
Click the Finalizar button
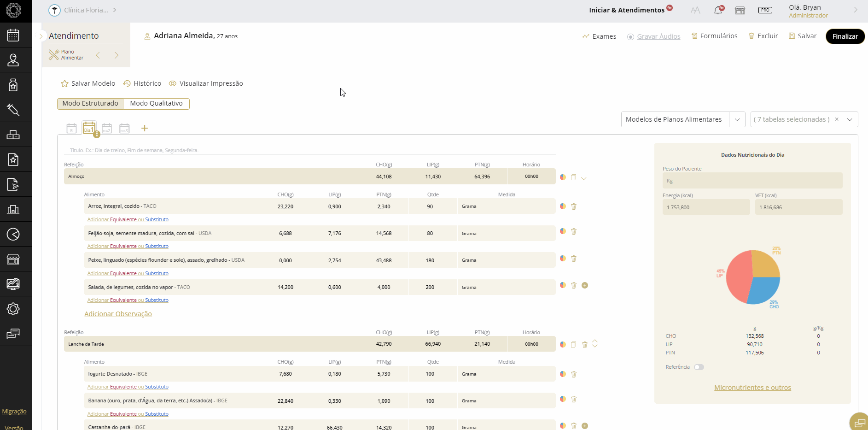(845, 36)
